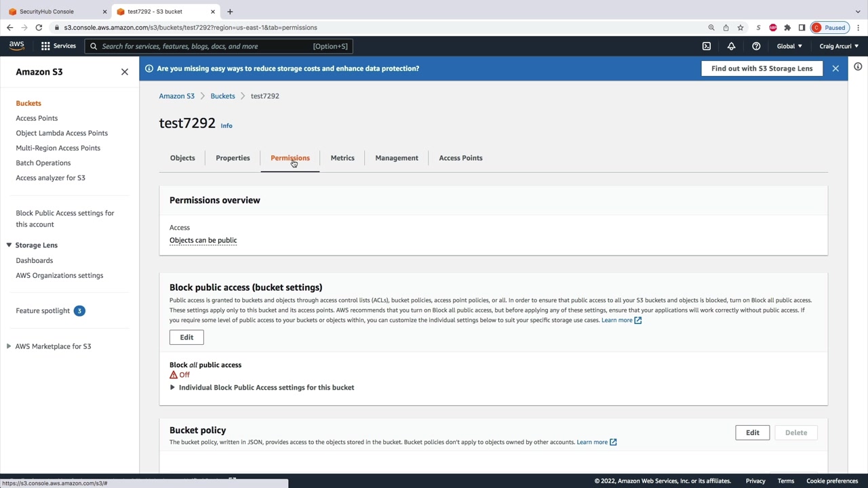The image size is (868, 488).
Task: Open Block Public Access settings for this account
Action: 65,218
